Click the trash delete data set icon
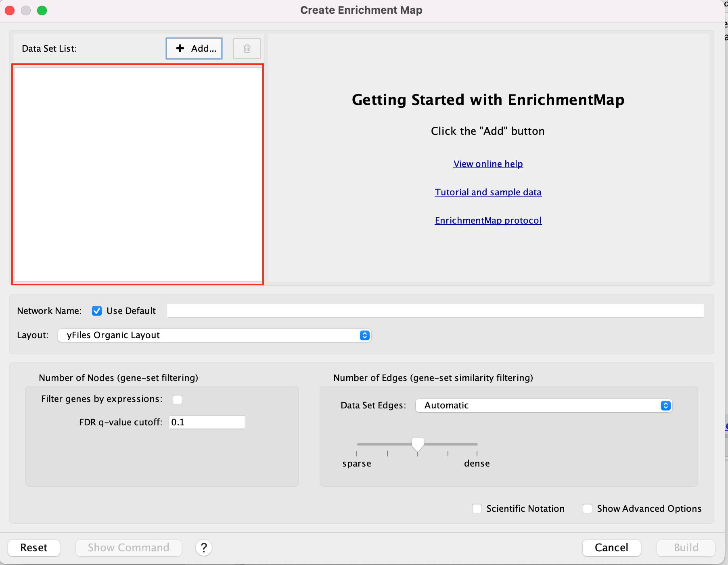 click(247, 48)
